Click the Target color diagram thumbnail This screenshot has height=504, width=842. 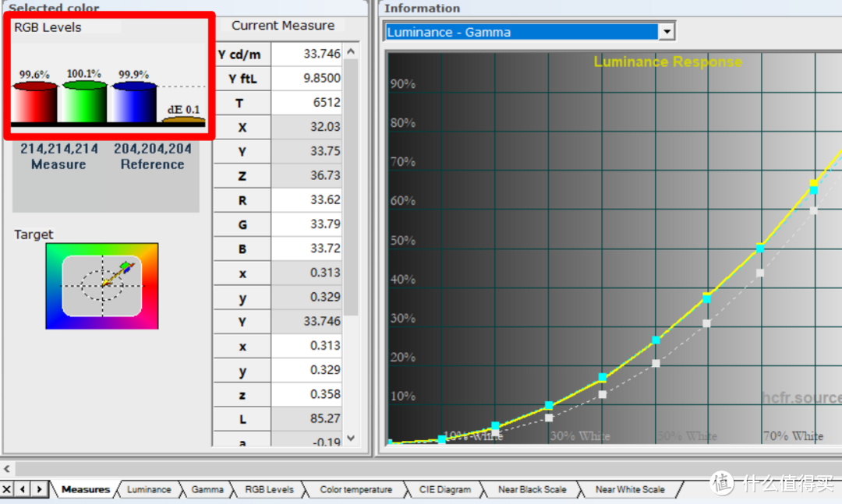click(x=101, y=286)
